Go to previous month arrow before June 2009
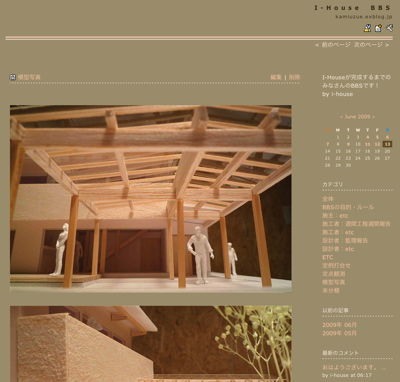The image size is (400, 382). [x=341, y=117]
